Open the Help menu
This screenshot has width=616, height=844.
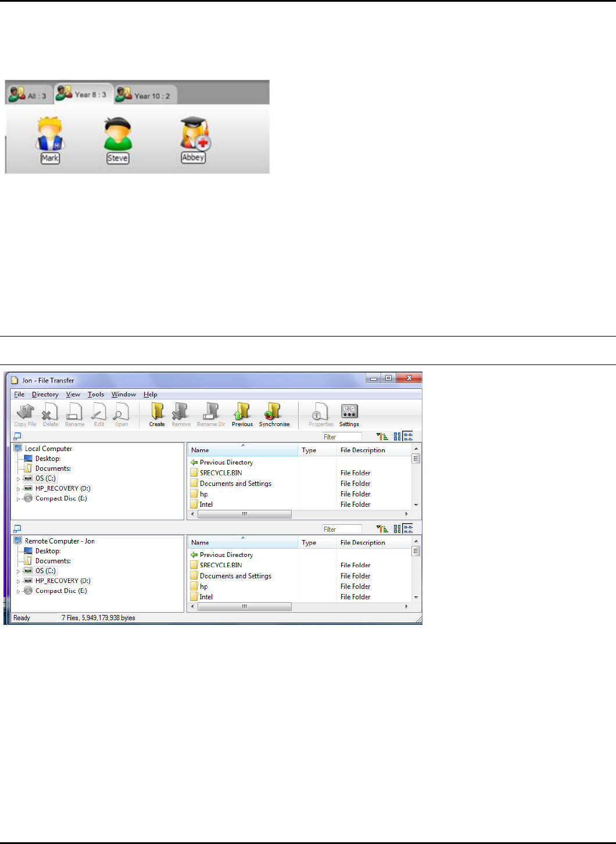pos(151,394)
